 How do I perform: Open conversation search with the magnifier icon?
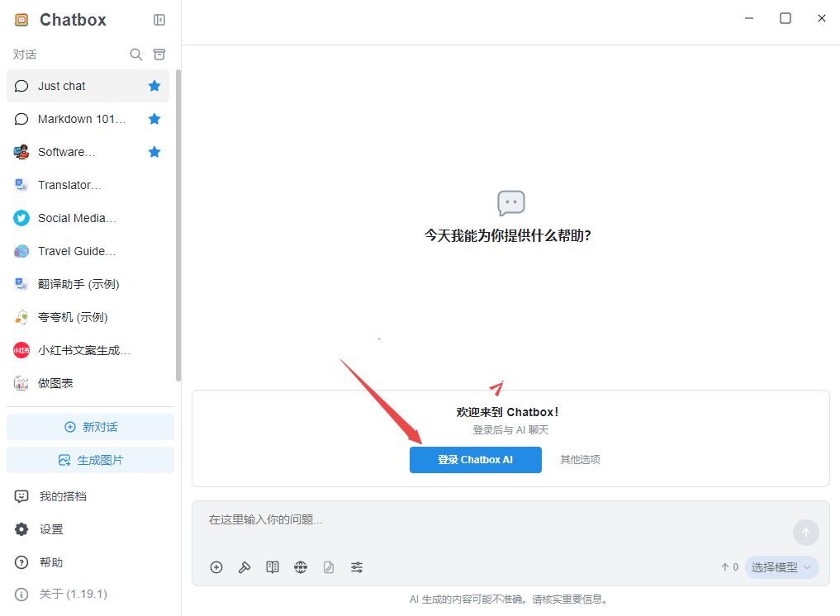(x=136, y=54)
